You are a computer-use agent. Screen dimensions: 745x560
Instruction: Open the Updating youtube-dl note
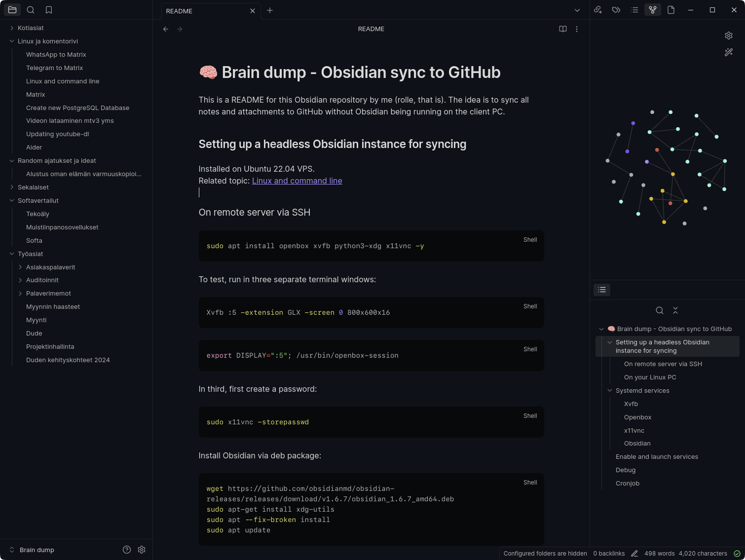coord(57,134)
